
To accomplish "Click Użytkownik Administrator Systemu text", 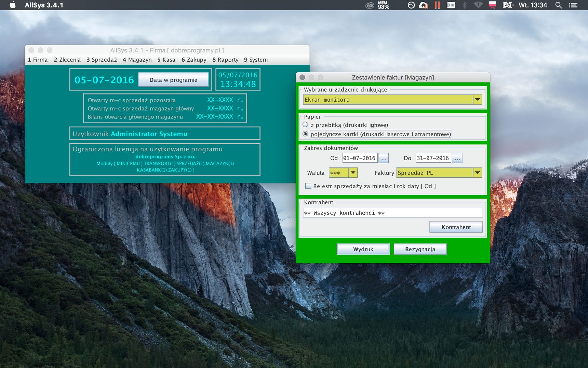I will 130,134.
